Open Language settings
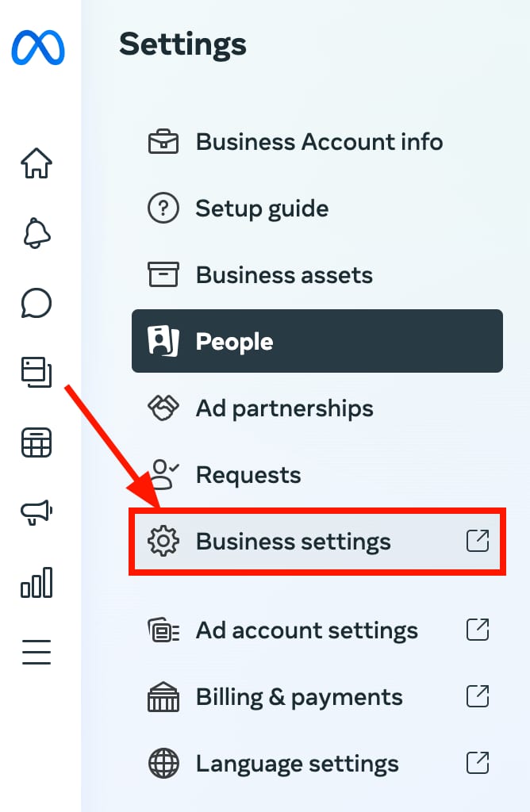 pos(297,763)
